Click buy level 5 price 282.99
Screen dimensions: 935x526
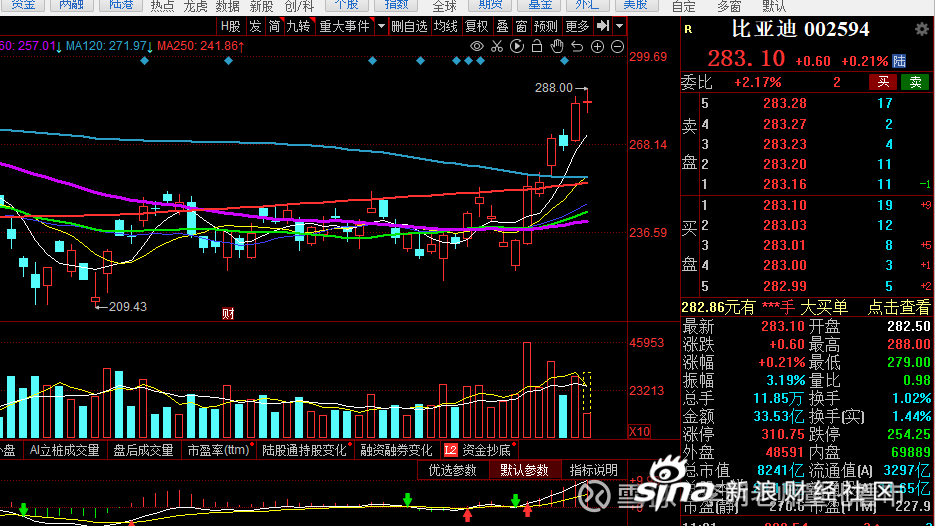click(785, 286)
